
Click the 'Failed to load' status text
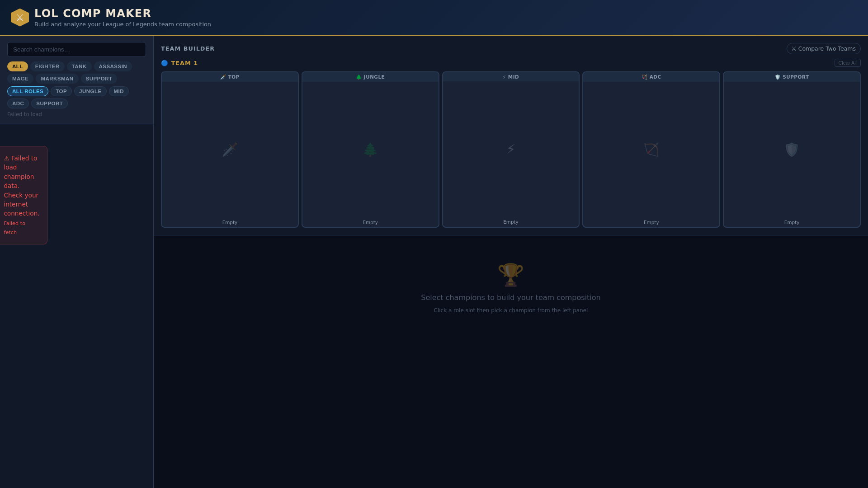24,115
